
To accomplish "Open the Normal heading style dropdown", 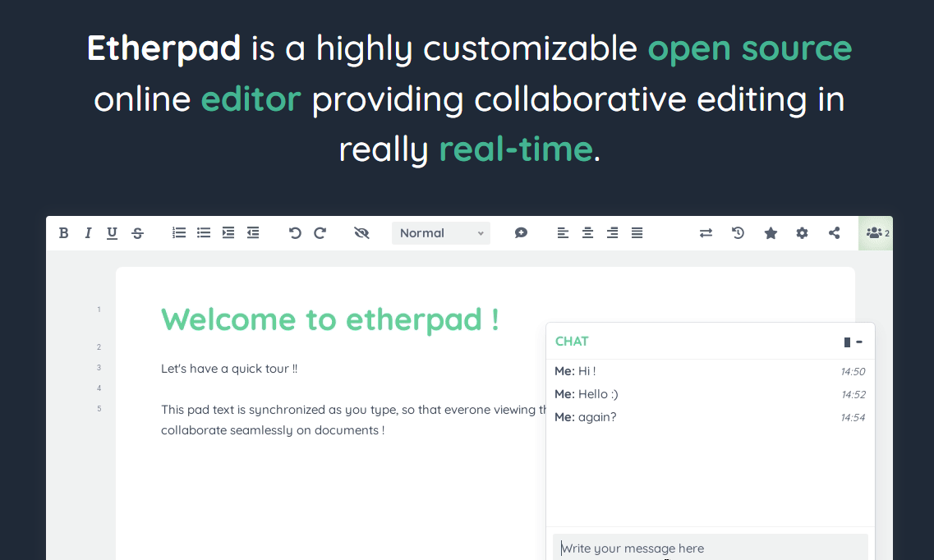I will 441,233.
